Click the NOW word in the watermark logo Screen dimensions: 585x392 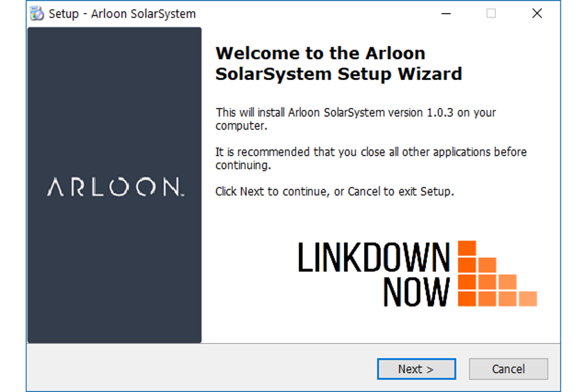pos(416,292)
